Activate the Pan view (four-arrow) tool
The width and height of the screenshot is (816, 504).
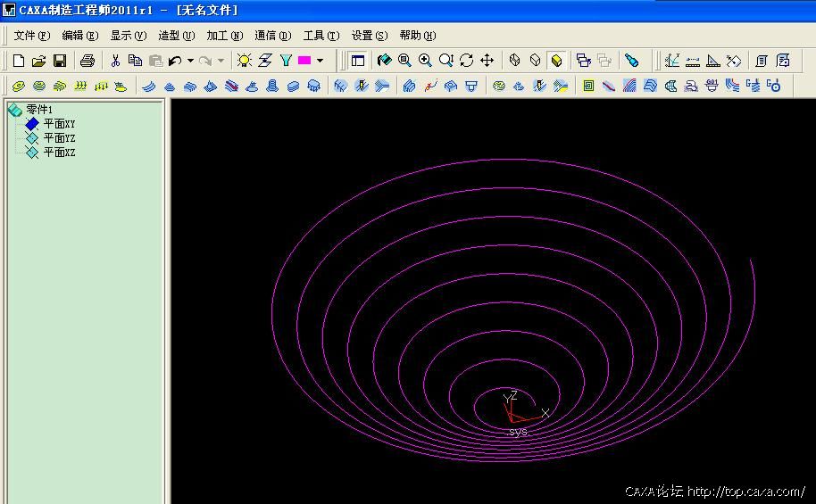pos(487,61)
